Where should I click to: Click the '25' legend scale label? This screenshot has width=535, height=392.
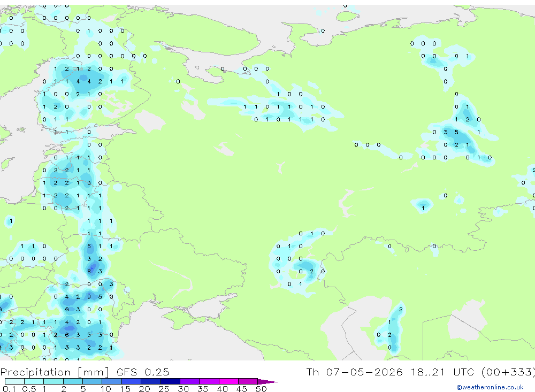click(x=164, y=389)
